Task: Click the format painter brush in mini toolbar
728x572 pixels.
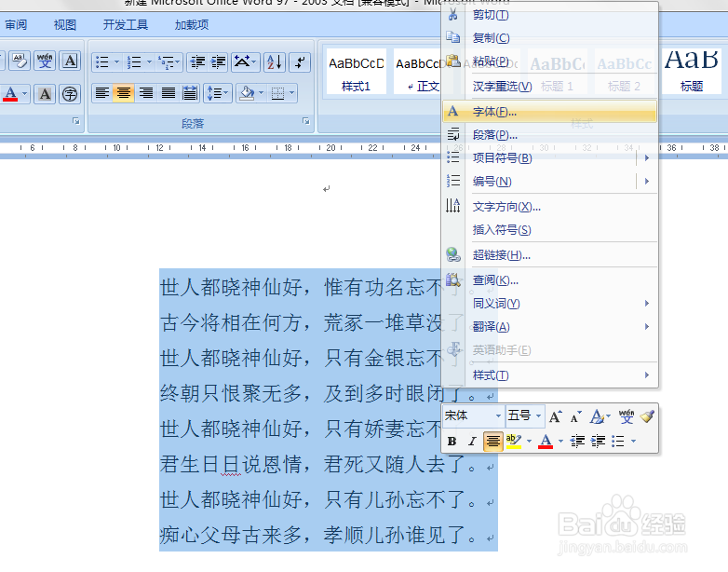Action: (647, 416)
